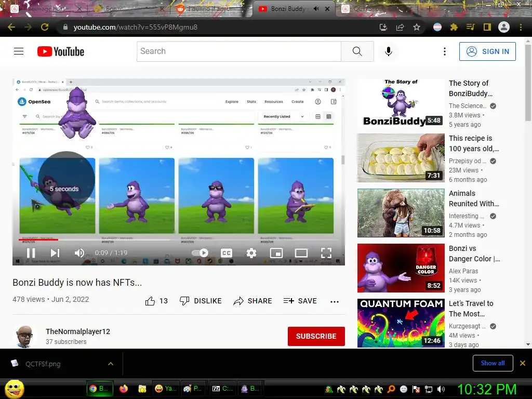
Task: Open the QUANTUM FOAM video thumbnail
Action: (x=401, y=323)
